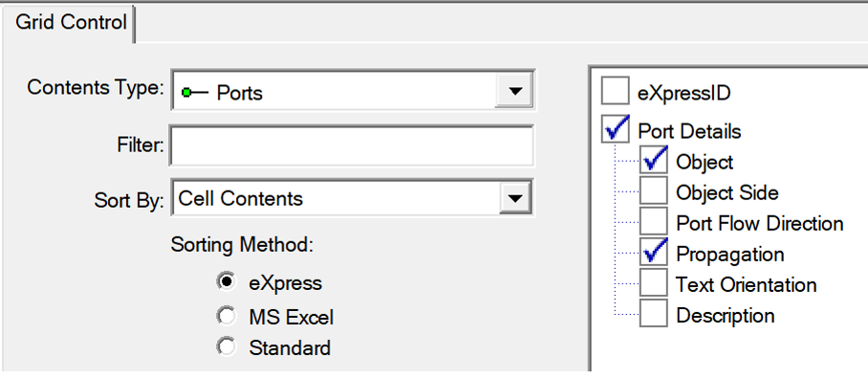Image resolution: width=868 pixels, height=380 pixels.
Task: Click inside the Filter text field
Action: pyautogui.click(x=352, y=145)
